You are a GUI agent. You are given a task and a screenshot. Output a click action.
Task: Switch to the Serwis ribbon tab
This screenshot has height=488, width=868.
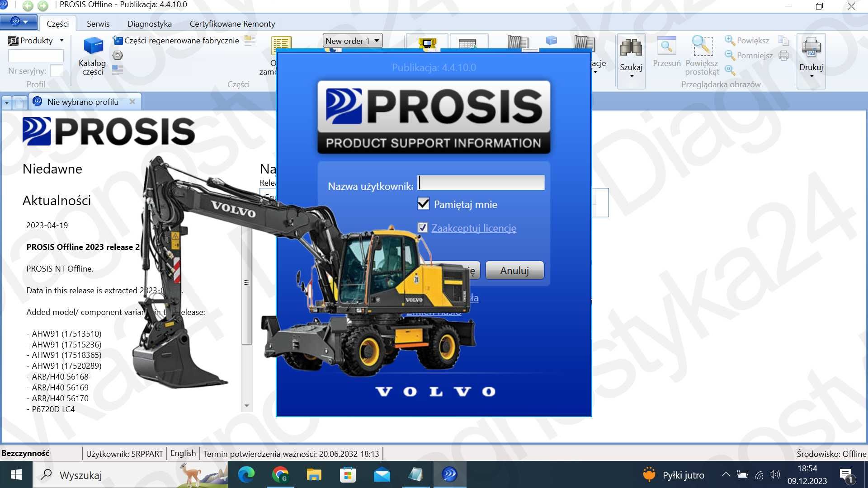pyautogui.click(x=98, y=23)
